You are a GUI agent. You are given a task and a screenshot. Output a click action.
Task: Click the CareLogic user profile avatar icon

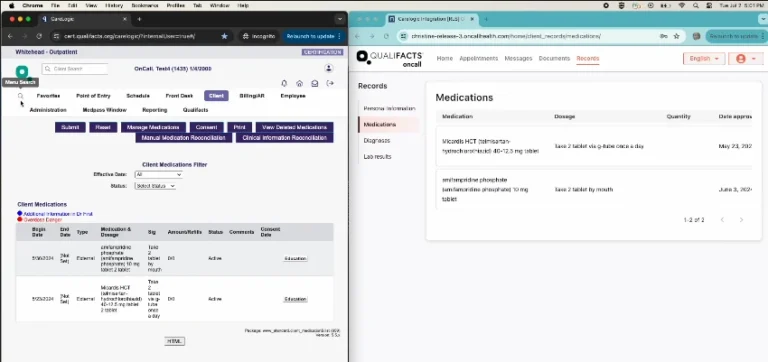329,69
